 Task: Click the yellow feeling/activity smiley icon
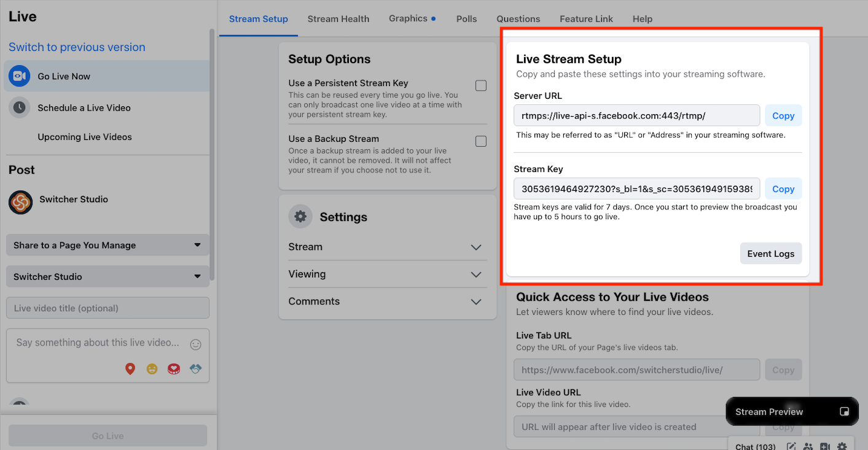tap(152, 369)
